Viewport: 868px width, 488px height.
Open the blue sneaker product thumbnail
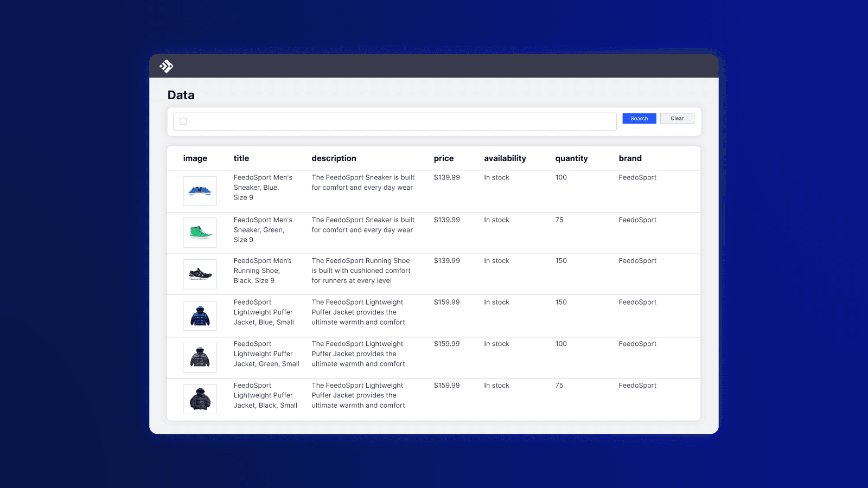point(200,191)
